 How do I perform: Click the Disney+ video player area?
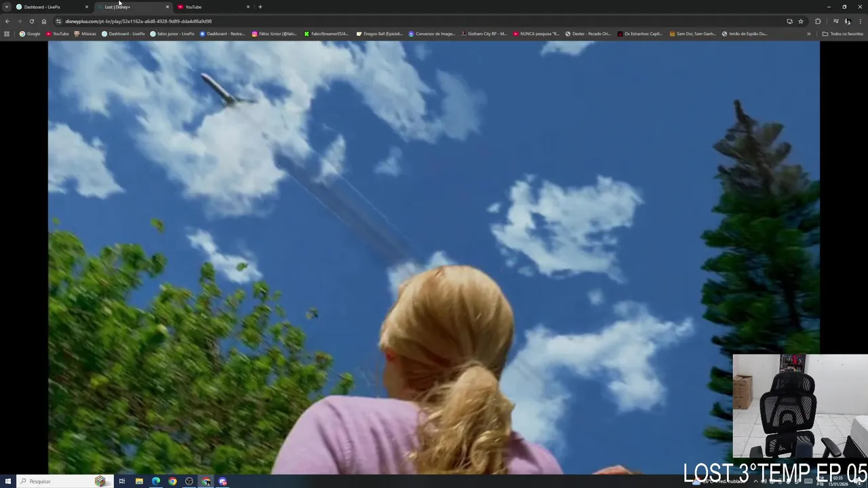433,258
